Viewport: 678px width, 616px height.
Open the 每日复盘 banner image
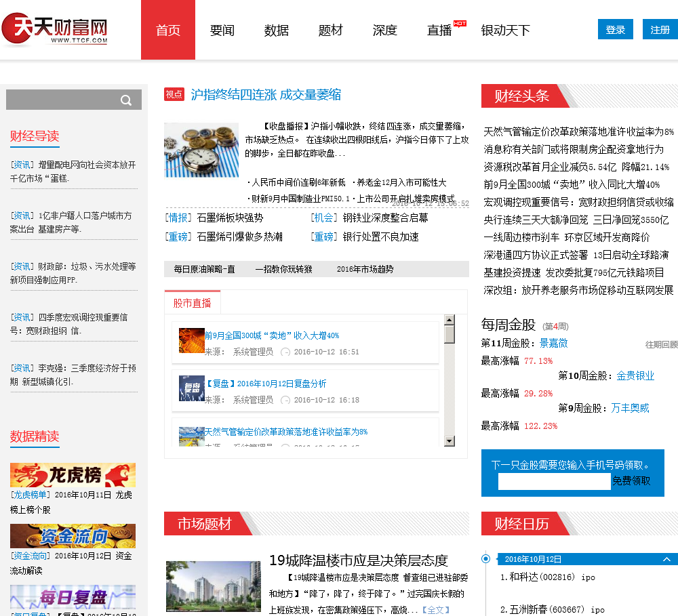tap(73, 596)
